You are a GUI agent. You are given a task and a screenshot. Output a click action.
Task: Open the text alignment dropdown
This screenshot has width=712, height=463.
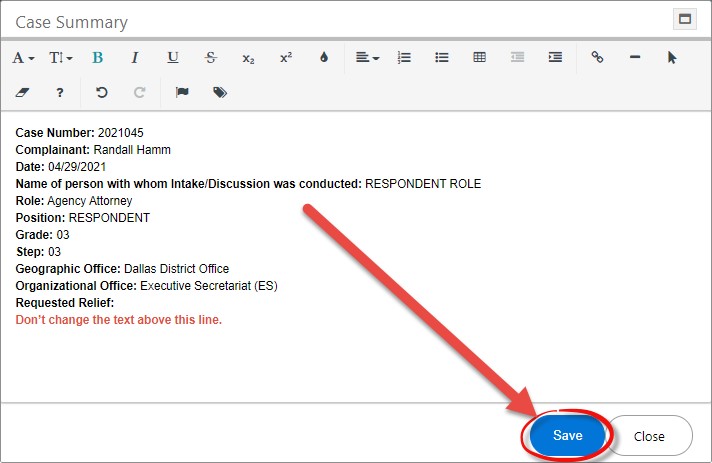click(367, 58)
